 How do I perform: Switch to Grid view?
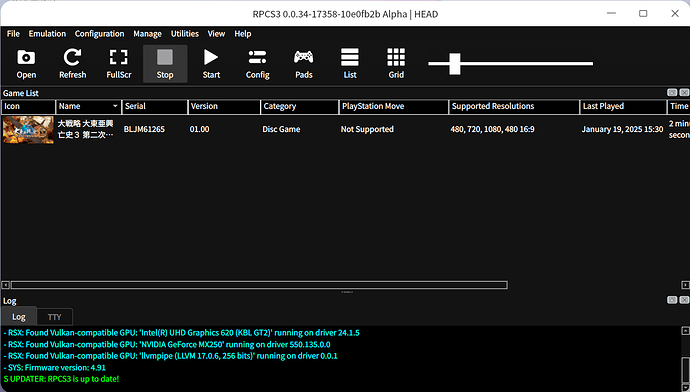point(396,64)
